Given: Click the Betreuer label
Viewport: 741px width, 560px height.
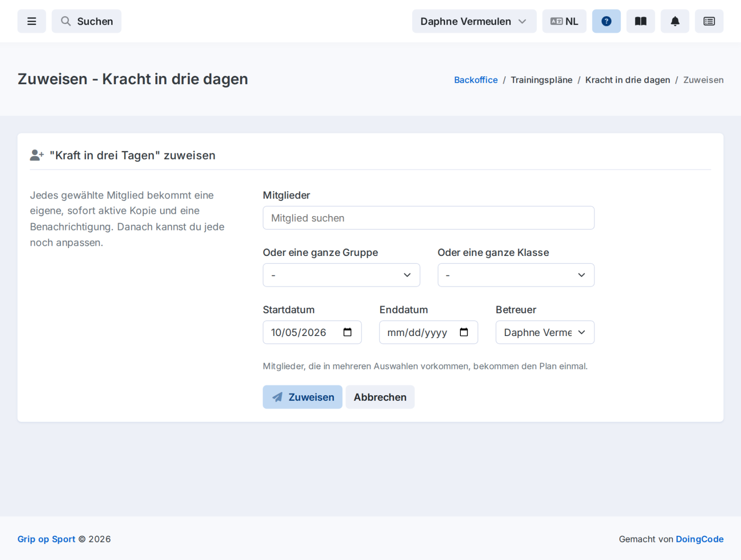Looking at the screenshot, I should click(516, 310).
